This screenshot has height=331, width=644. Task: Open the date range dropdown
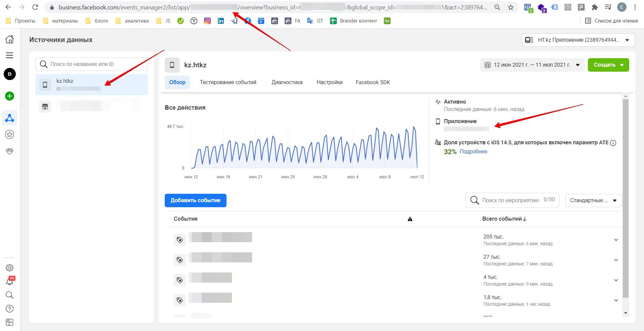tap(532, 65)
